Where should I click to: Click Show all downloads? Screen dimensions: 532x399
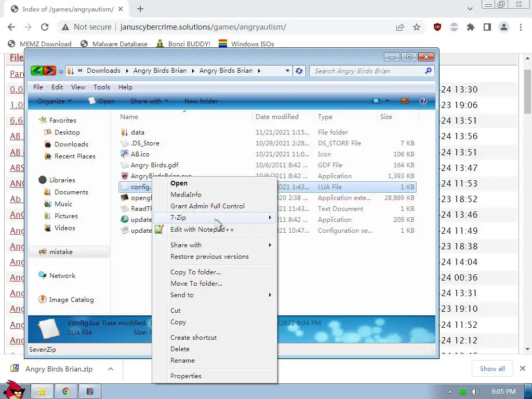(492, 368)
